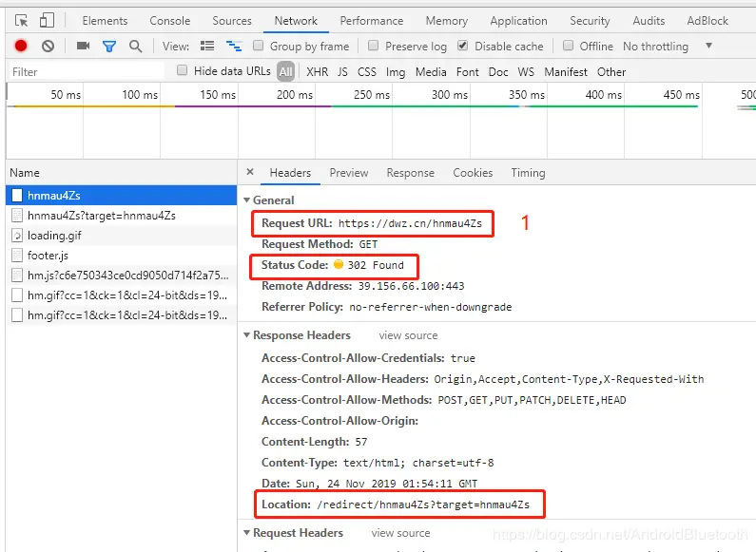Image resolution: width=756 pixels, height=552 pixels.
Task: Click the 250 ms timeline marker
Action: (371, 94)
